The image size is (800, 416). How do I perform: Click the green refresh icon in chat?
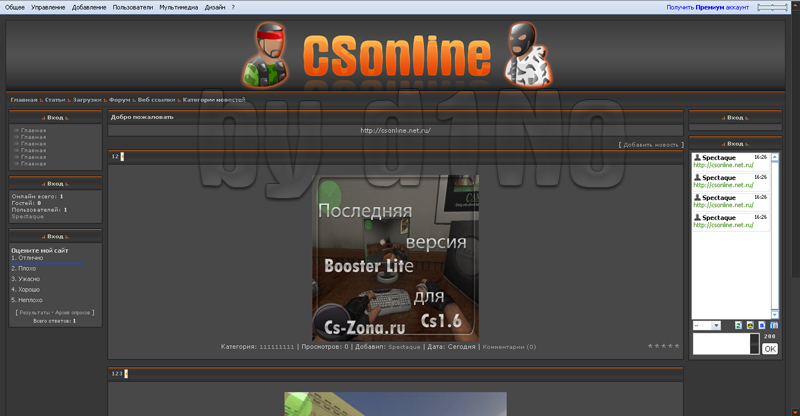tap(738, 326)
